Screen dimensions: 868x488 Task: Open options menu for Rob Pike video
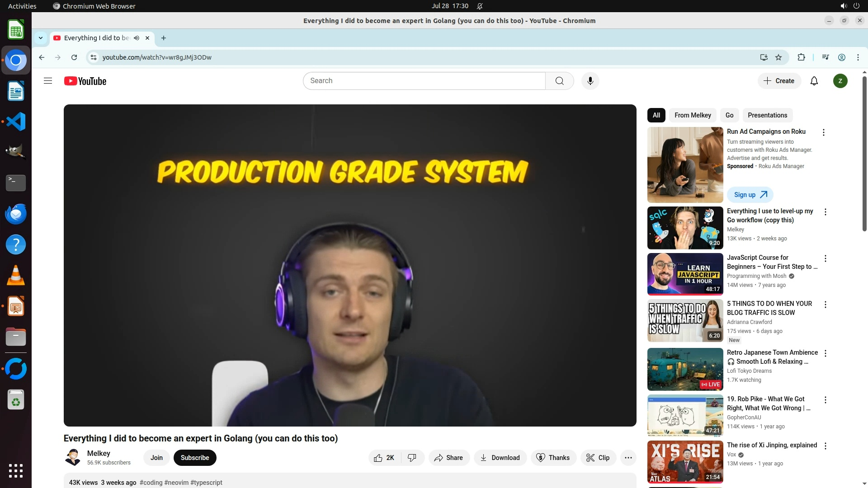pyautogui.click(x=825, y=400)
